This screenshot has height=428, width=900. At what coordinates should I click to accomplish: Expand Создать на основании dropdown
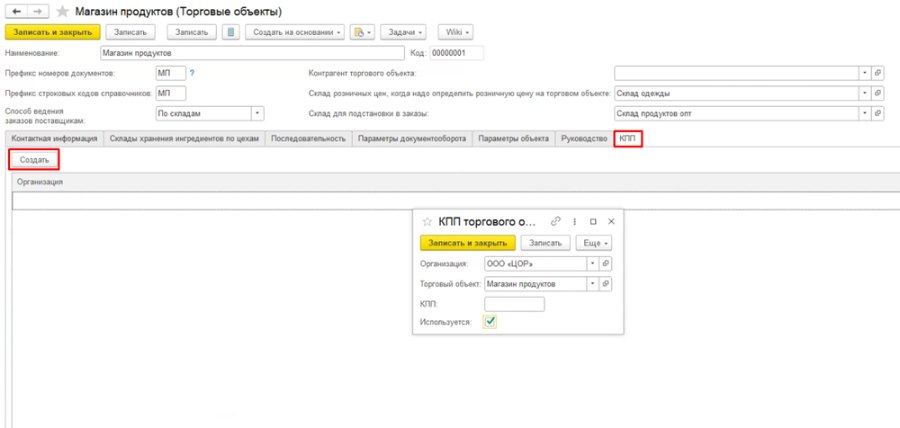click(x=296, y=32)
